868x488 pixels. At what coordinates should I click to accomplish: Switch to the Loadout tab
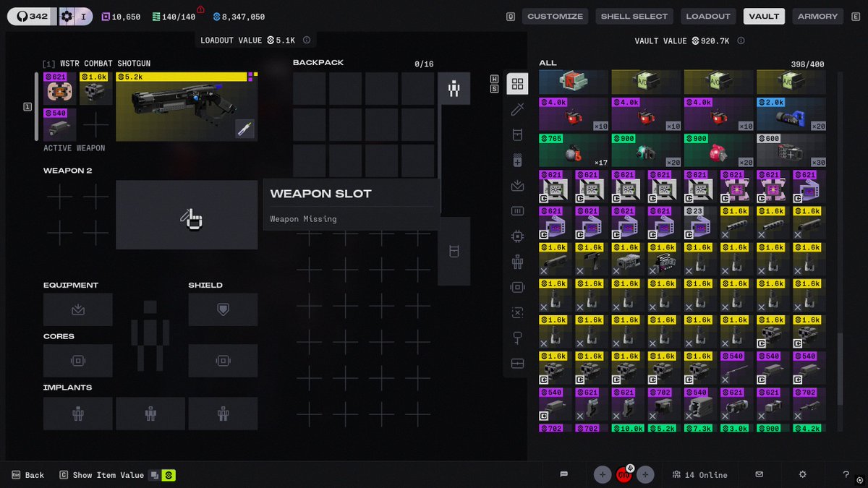[x=708, y=16]
